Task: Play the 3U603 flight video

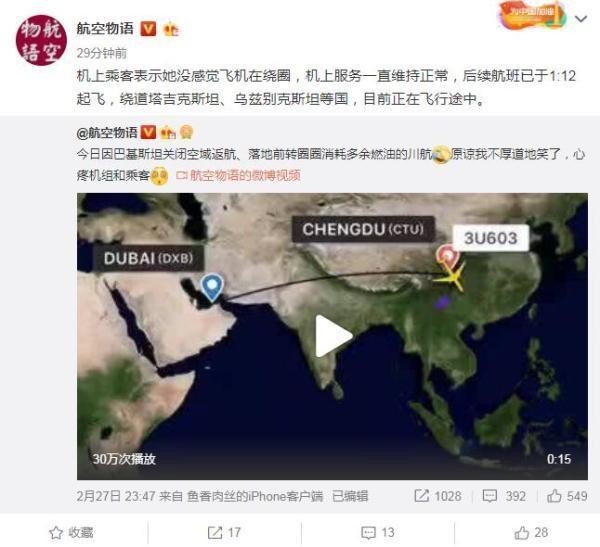Action: [x=333, y=336]
